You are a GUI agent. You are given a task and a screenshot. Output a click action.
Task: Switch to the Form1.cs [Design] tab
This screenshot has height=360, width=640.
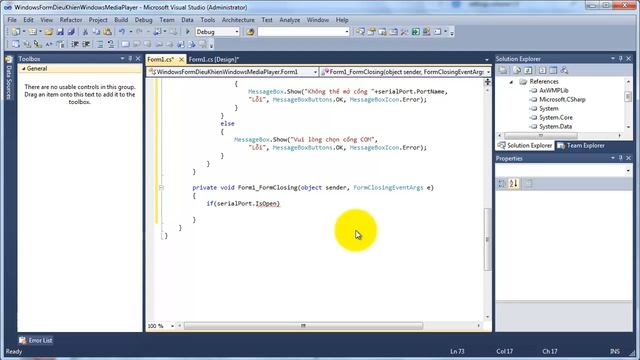click(x=213, y=60)
